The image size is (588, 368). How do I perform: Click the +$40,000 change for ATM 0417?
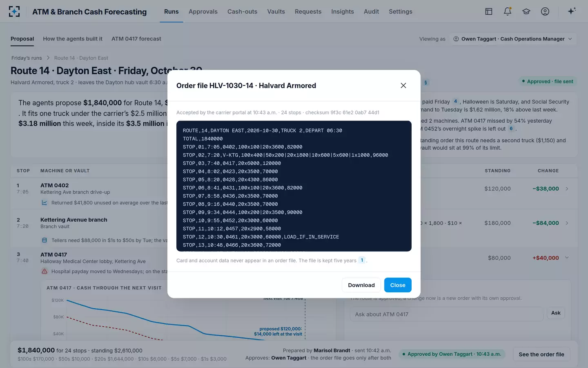[546, 258]
